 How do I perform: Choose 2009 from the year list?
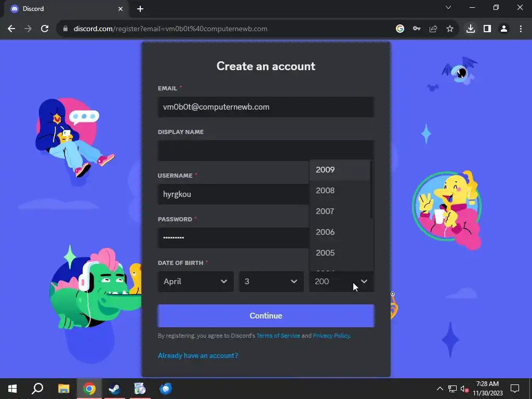point(340,170)
